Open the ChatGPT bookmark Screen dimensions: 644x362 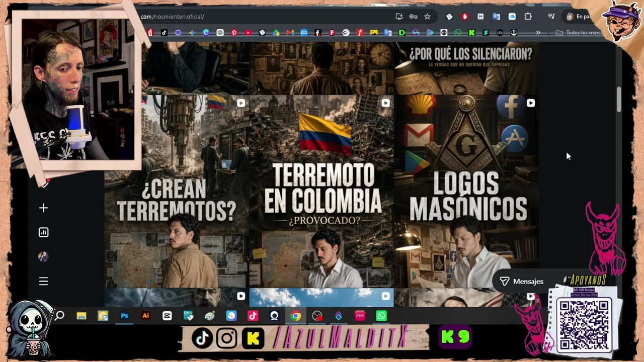coord(220,33)
